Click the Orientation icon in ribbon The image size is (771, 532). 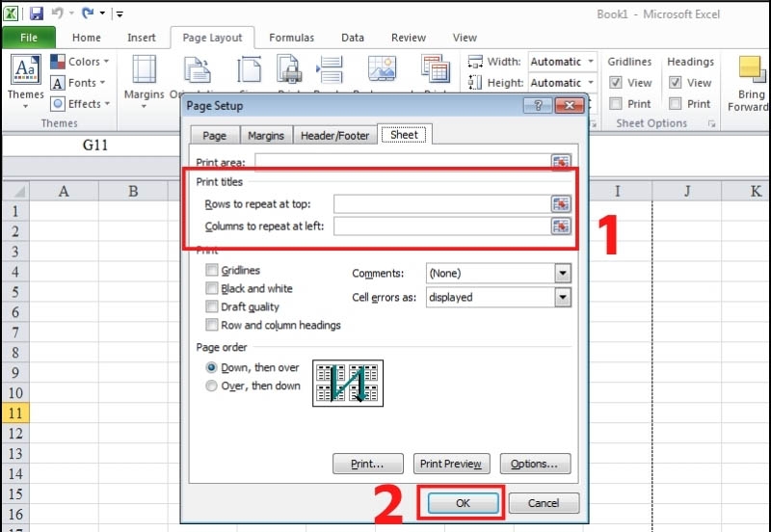pos(197,69)
